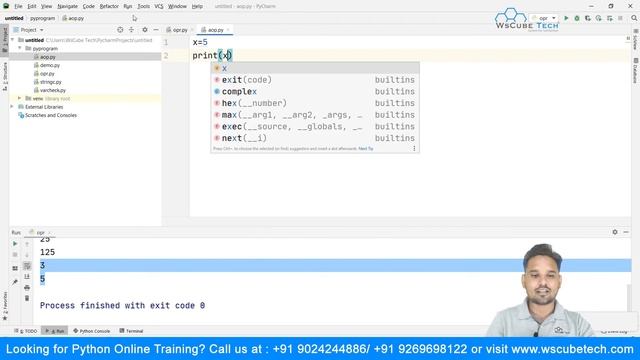Run with coverage icon in toolbar

pos(588,18)
